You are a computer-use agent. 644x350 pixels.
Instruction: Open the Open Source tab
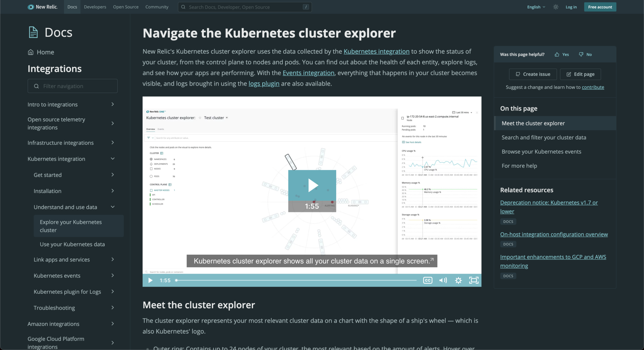[x=126, y=7]
